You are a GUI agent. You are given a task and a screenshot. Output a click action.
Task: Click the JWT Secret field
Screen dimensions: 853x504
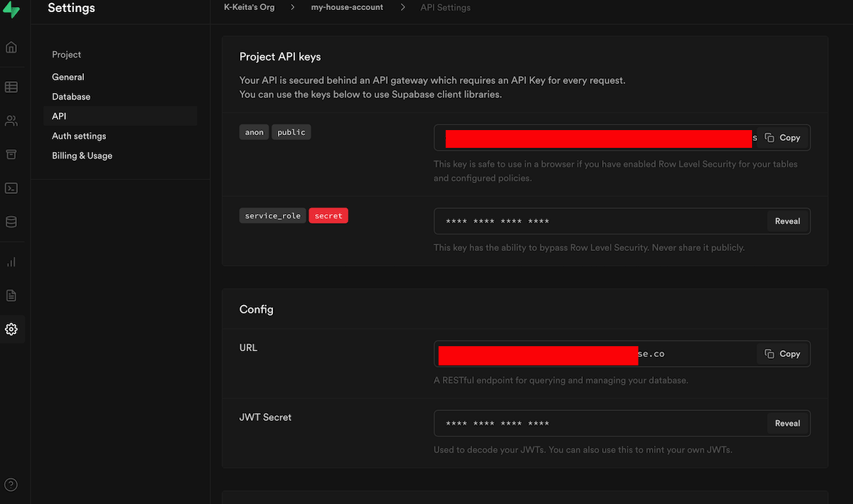[x=622, y=423]
